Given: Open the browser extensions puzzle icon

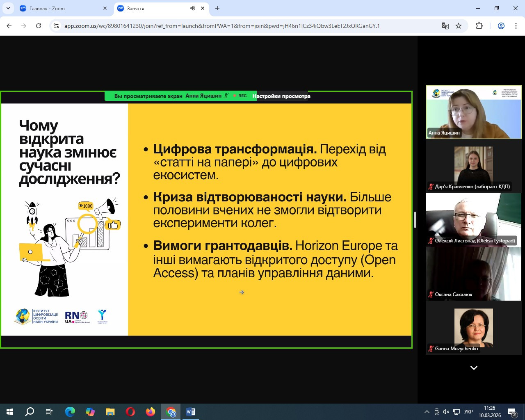Looking at the screenshot, I should 479,26.
